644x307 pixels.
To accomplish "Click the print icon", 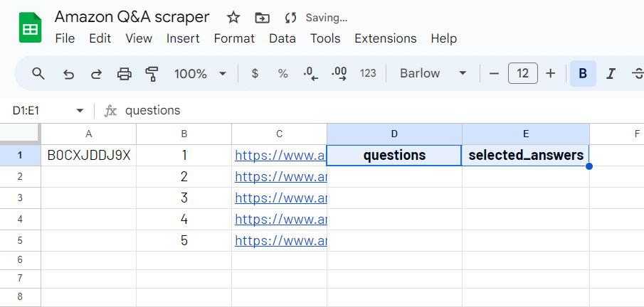I will [x=124, y=73].
